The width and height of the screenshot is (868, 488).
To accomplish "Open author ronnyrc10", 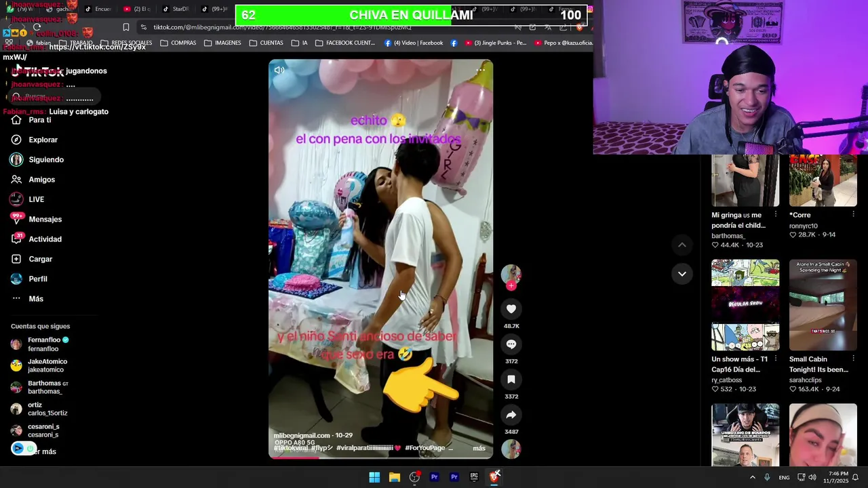I will point(804,226).
